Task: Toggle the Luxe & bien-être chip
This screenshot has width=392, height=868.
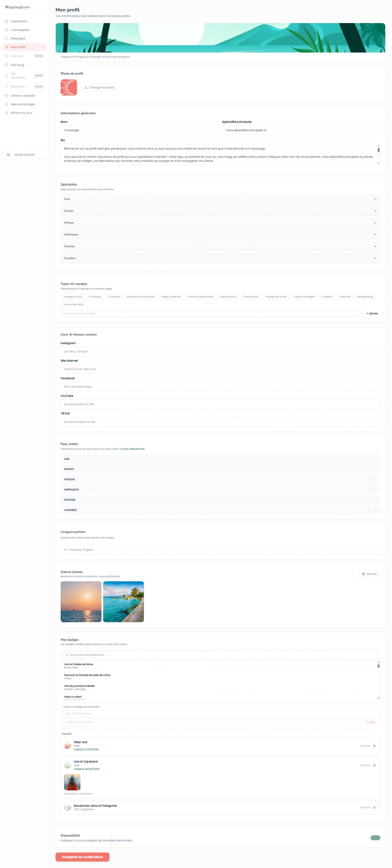Action: tap(73, 304)
